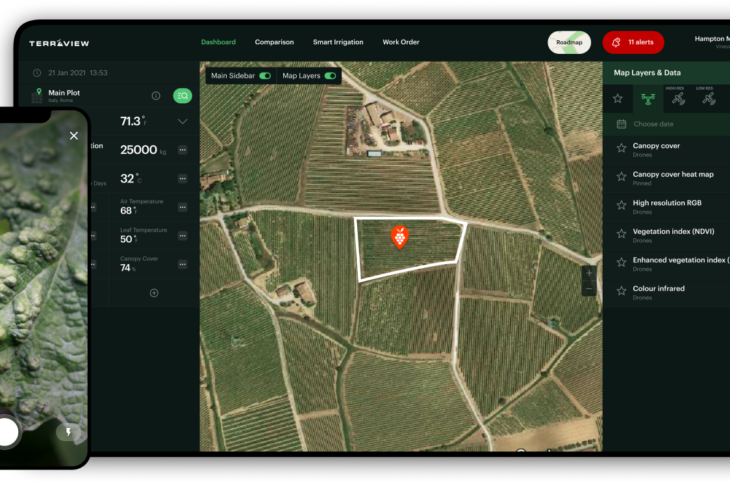Go to the Work Order tab
The width and height of the screenshot is (730, 485).
(x=401, y=42)
